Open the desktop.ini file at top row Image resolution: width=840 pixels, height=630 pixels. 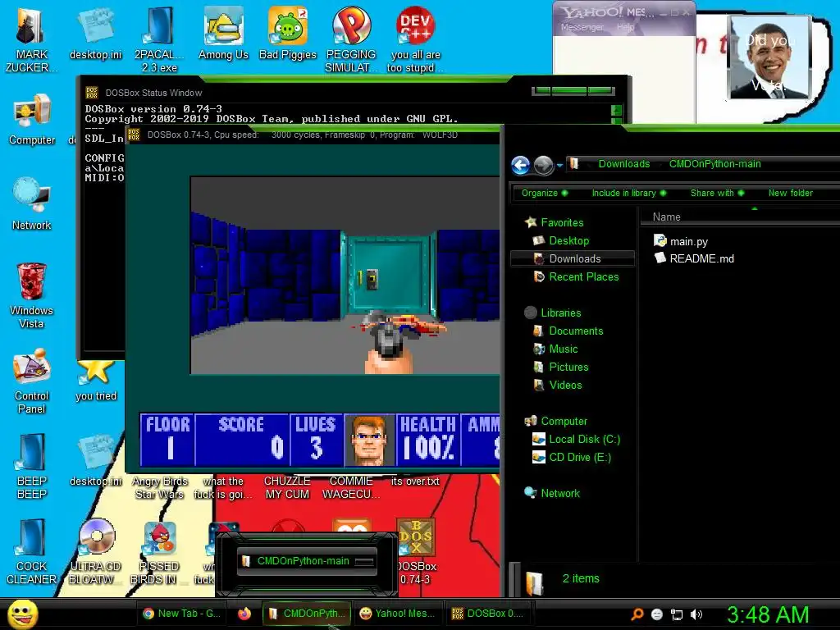click(x=96, y=33)
